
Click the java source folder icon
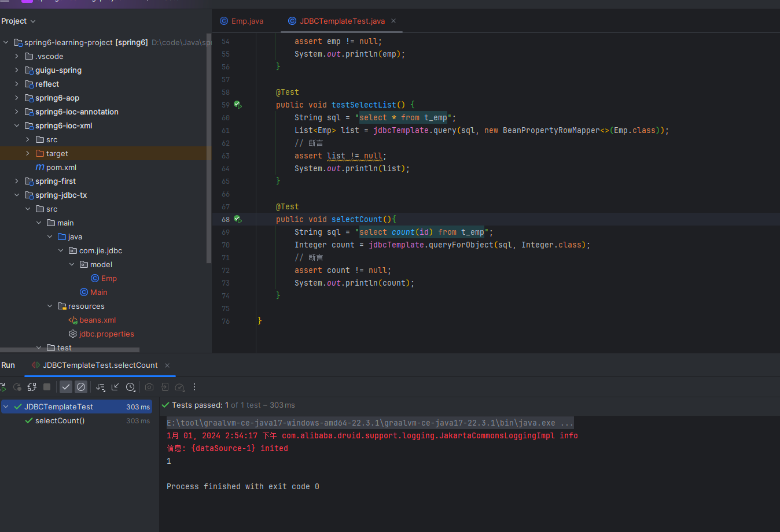(x=62, y=237)
